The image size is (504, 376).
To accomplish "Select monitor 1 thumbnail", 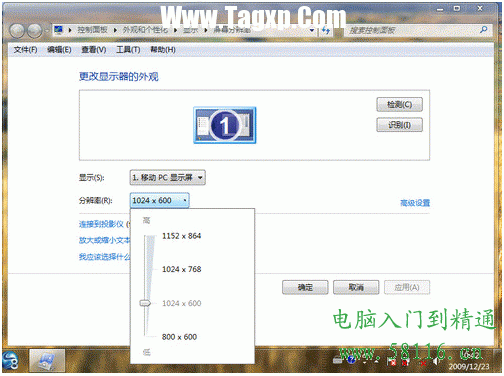I will (225, 125).
